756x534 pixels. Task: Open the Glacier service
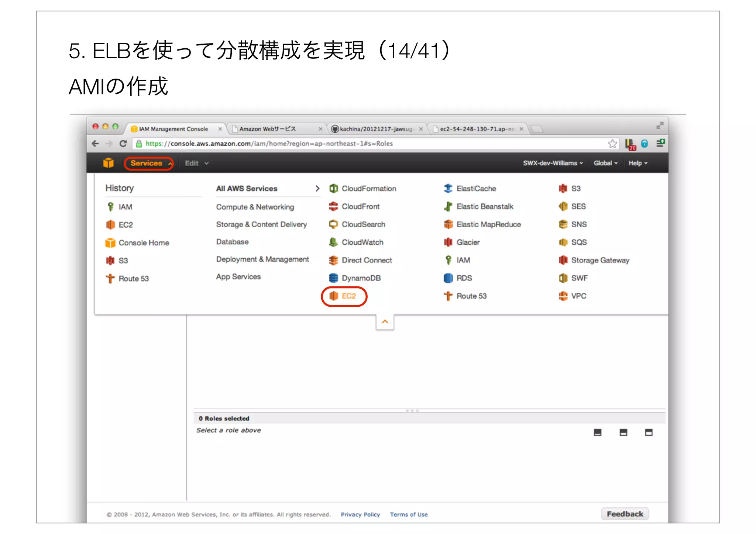[468, 242]
